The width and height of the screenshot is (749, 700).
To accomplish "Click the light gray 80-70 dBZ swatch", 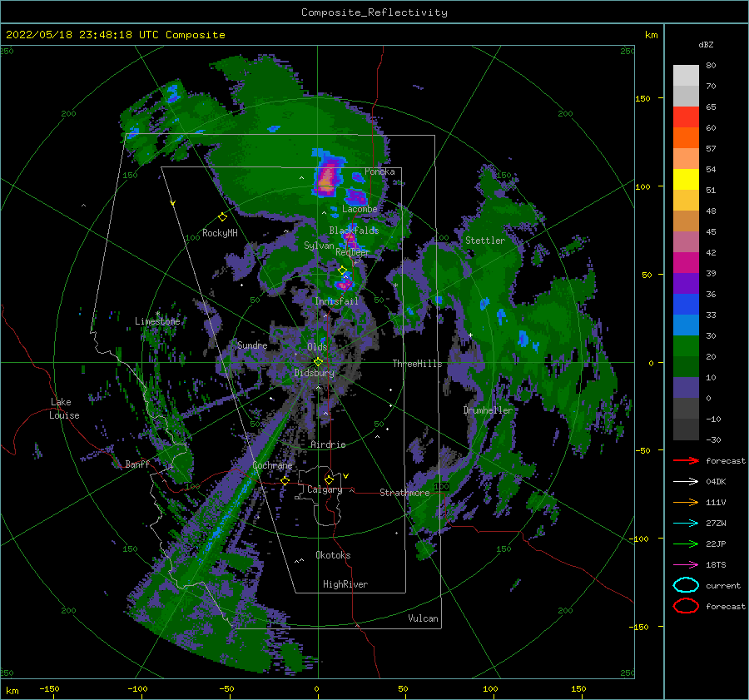I will tap(686, 76).
